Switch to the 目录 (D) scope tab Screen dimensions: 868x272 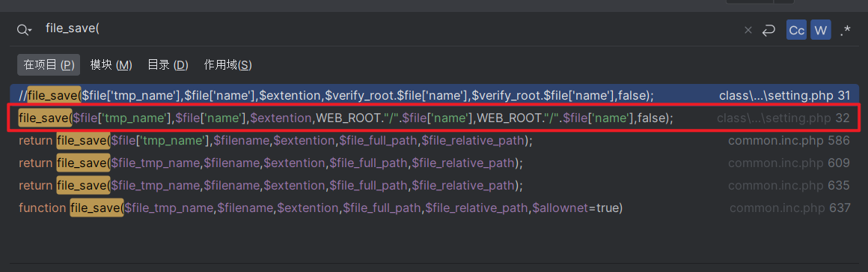coord(168,65)
